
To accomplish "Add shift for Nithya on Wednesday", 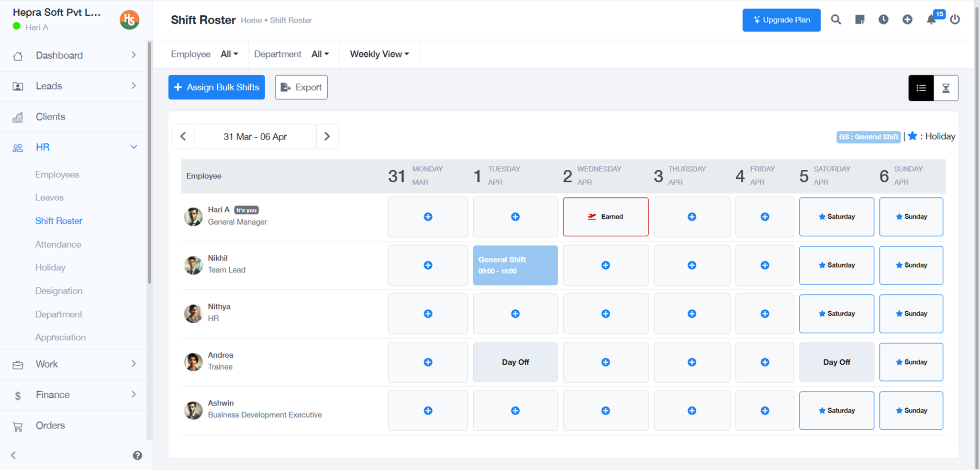I will [x=605, y=314].
